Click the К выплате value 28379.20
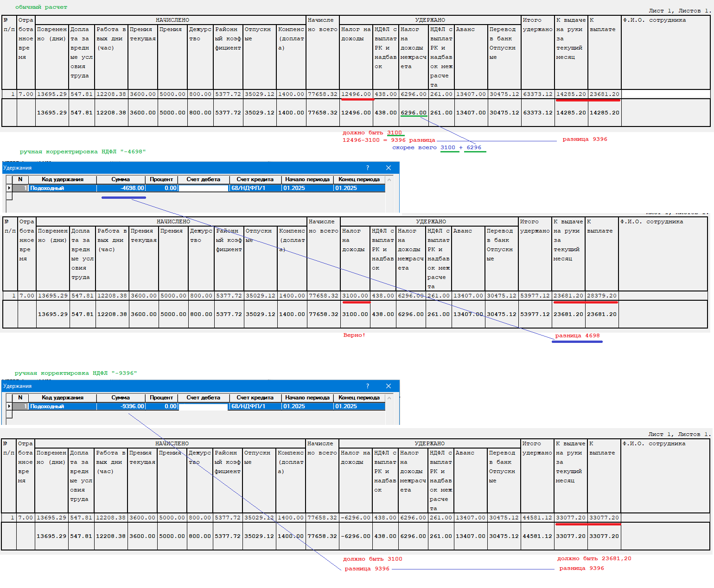 [602, 296]
